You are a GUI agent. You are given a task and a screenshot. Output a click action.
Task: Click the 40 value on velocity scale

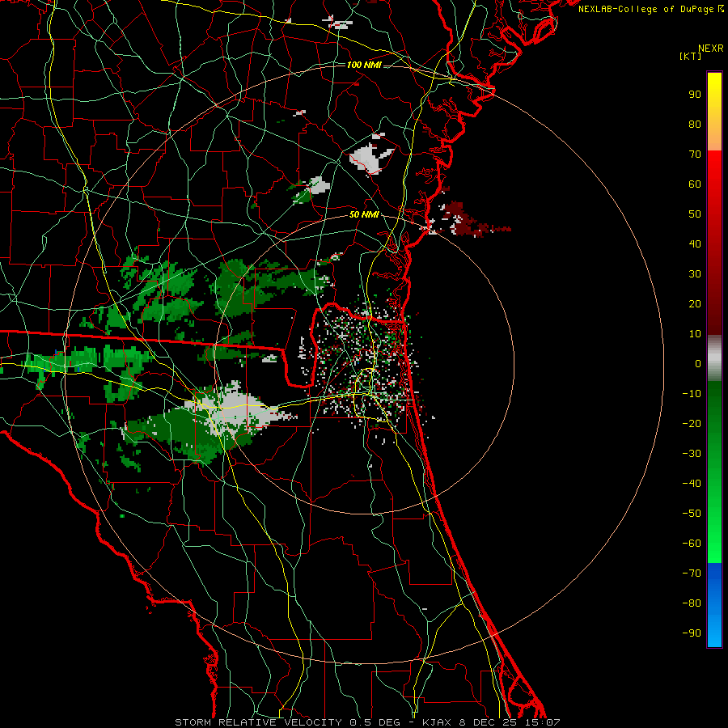pyautogui.click(x=695, y=244)
